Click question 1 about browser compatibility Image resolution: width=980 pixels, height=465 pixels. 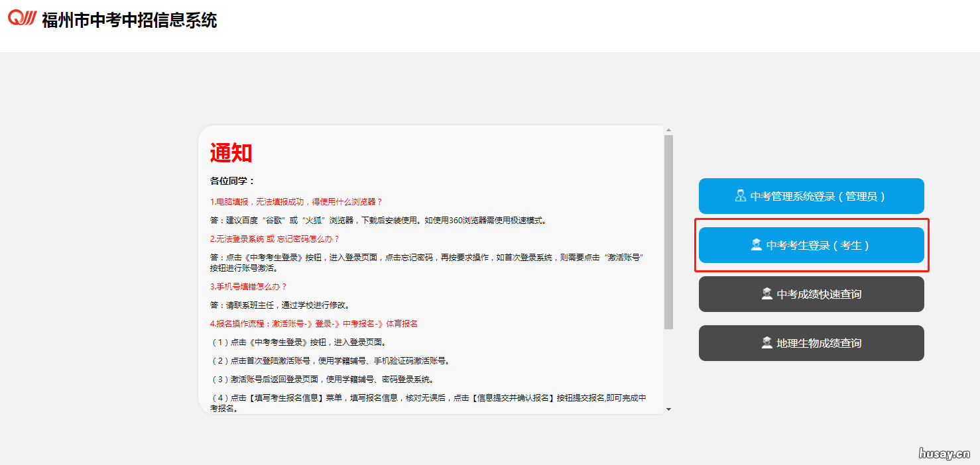tap(296, 201)
